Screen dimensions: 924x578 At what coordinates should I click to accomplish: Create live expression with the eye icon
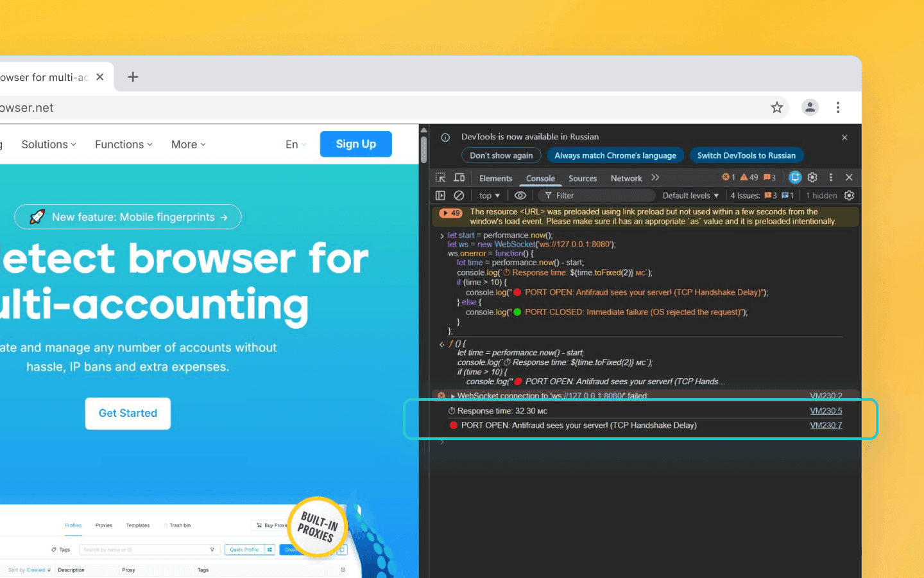pyautogui.click(x=520, y=195)
